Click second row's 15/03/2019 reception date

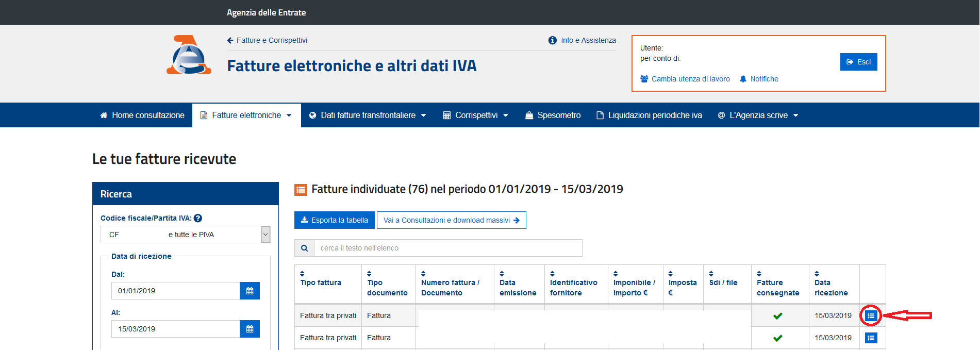[x=833, y=338]
